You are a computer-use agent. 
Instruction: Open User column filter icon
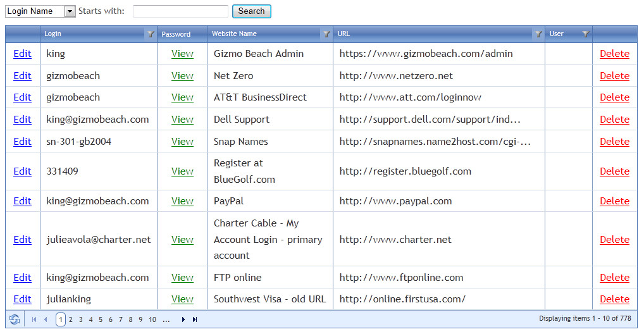pos(586,34)
